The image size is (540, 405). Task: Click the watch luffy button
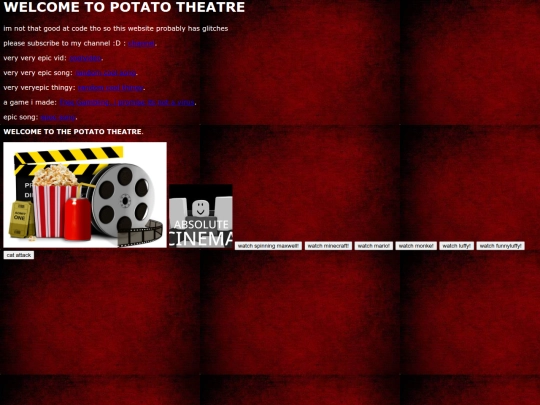[x=456, y=246]
